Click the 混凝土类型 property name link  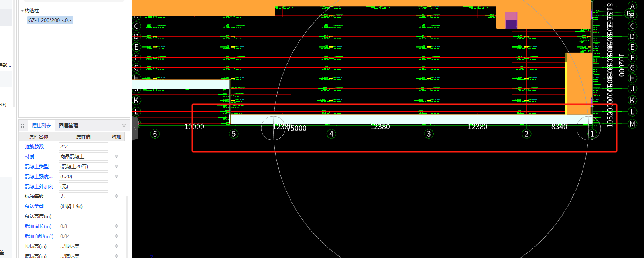(37, 167)
